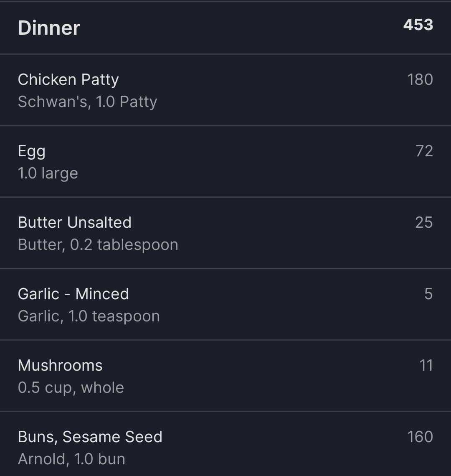Screen dimensions: 451x476
Task: Tap the 25 calorie value
Action: (x=424, y=222)
